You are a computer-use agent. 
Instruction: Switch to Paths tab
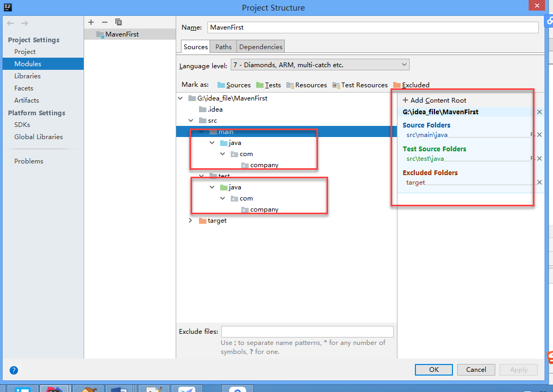224,47
